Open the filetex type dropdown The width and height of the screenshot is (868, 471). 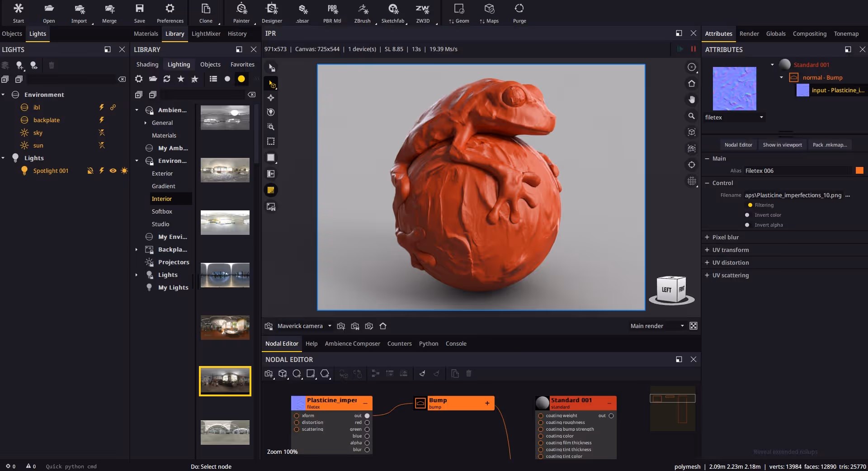tap(734, 117)
